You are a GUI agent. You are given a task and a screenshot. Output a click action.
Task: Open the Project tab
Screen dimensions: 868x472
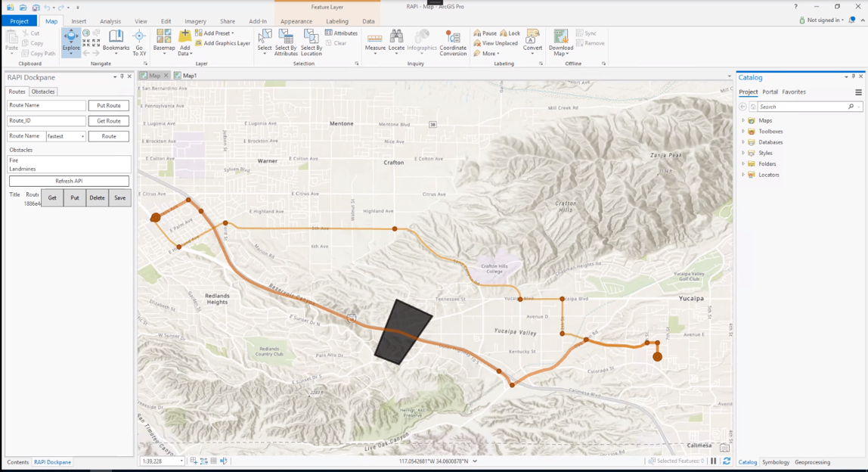(x=19, y=21)
